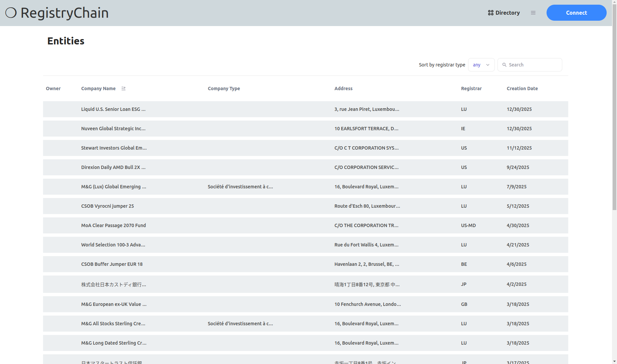Click the search magnifier icon
Image resolution: width=617 pixels, height=364 pixels.
click(504, 65)
